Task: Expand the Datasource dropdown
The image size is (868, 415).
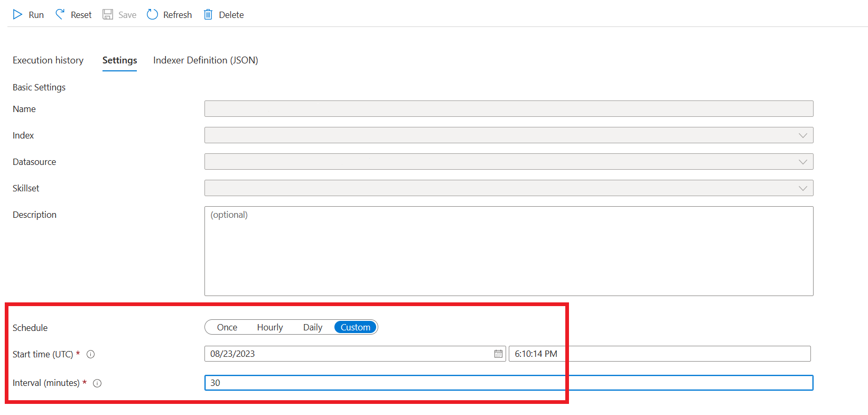Action: point(803,162)
